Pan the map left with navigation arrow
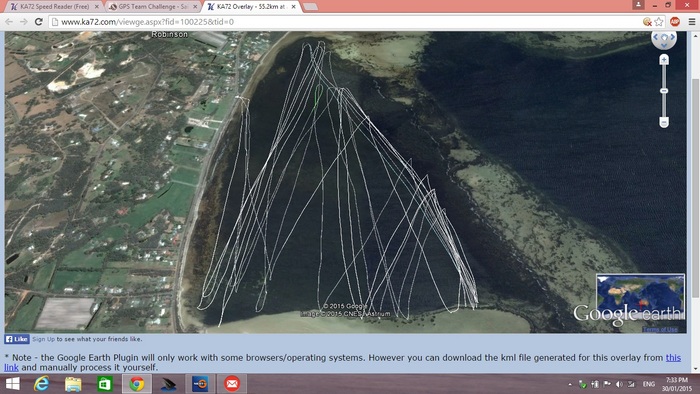This screenshot has height=394, width=700. coord(655,37)
